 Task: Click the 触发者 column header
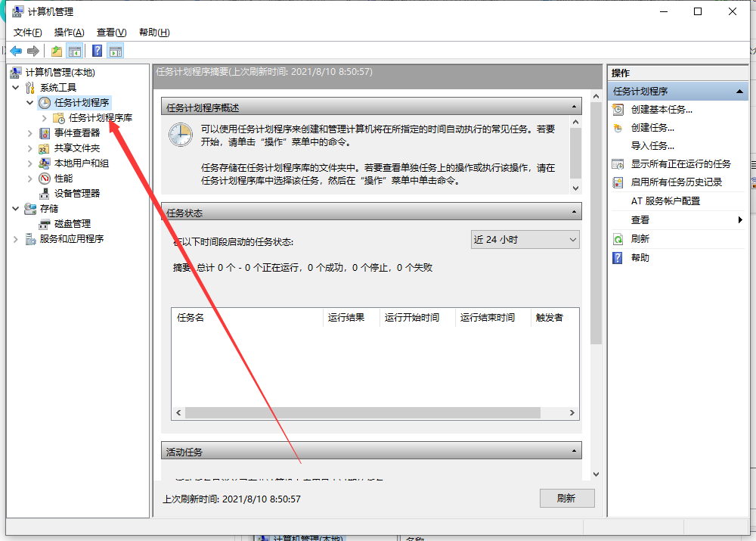click(555, 318)
